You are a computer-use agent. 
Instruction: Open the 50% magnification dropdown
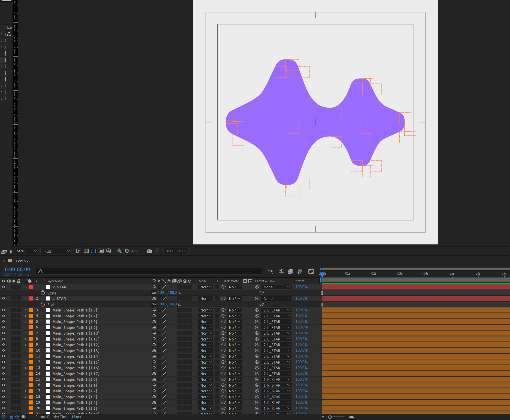coord(26,251)
